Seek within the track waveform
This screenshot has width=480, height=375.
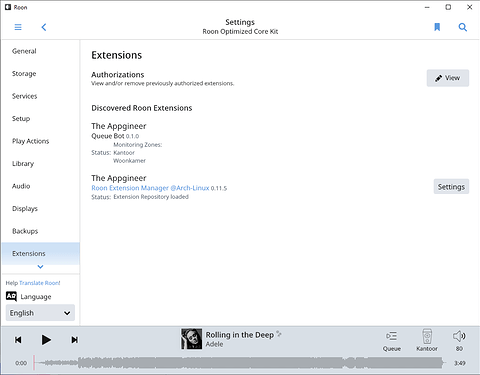coord(239,363)
